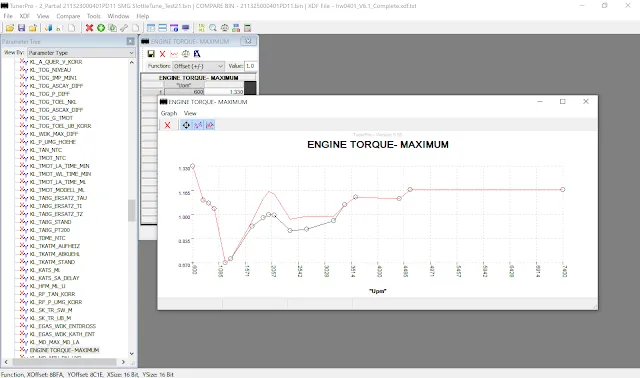Open the Help menu
This screenshot has width=640, height=378.
coord(142,16)
